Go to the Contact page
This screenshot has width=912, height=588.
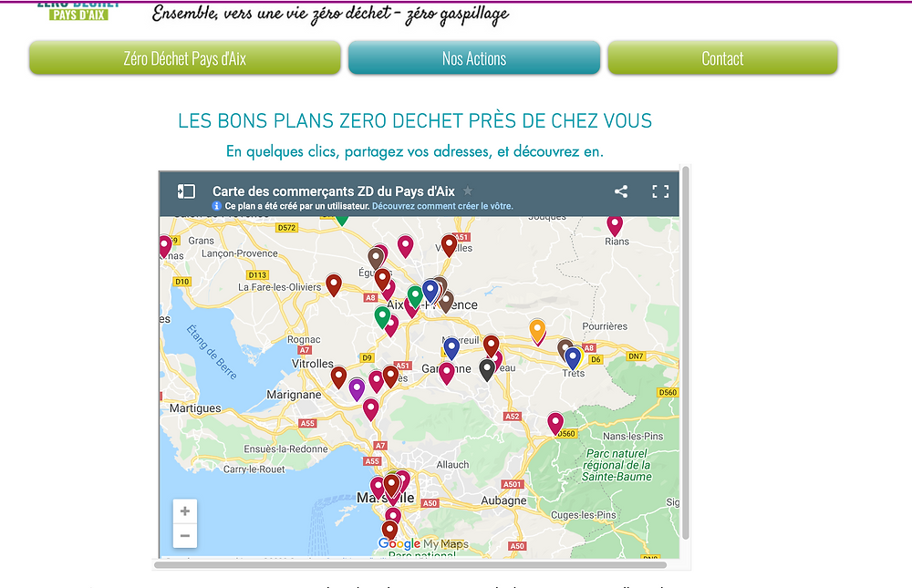tap(722, 58)
